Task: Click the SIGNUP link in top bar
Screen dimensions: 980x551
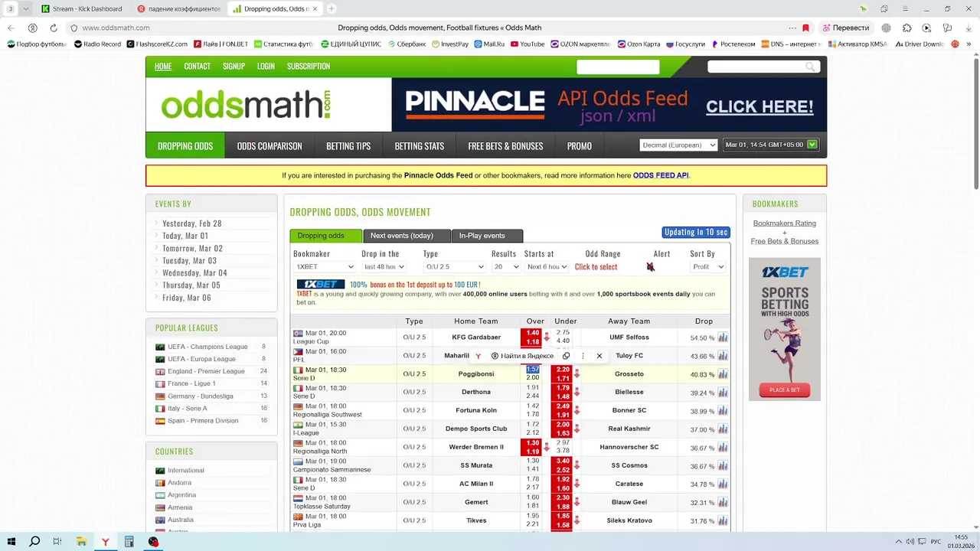Action: click(234, 67)
